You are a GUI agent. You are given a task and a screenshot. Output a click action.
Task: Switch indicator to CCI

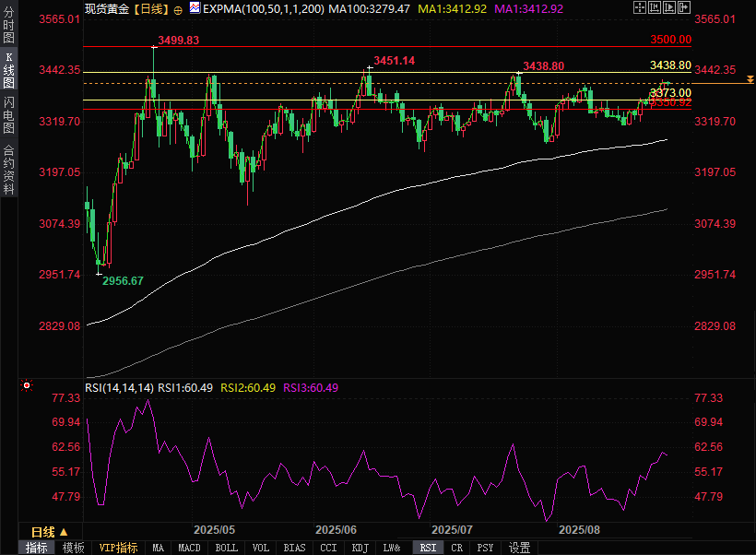pos(329,548)
